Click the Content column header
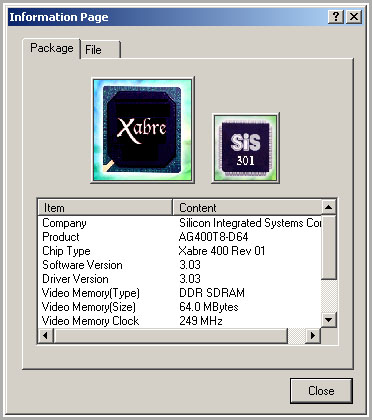 pos(247,208)
